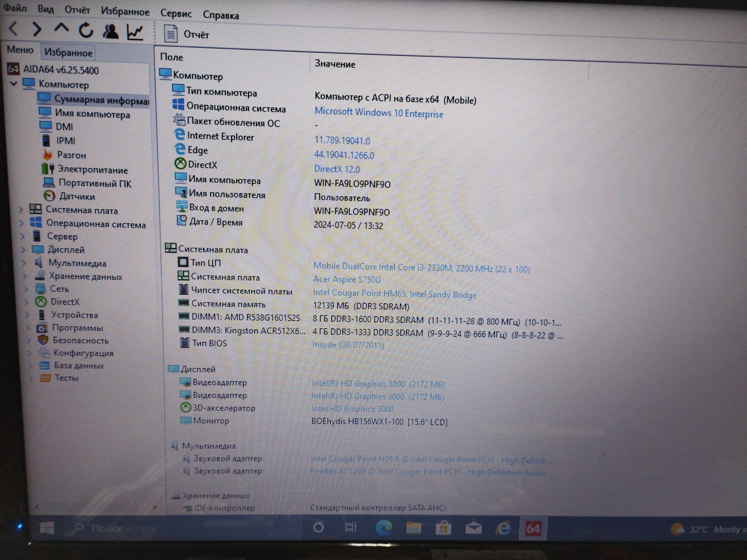Open the Windows Start button
The width and height of the screenshot is (747, 560).
pos(47,528)
